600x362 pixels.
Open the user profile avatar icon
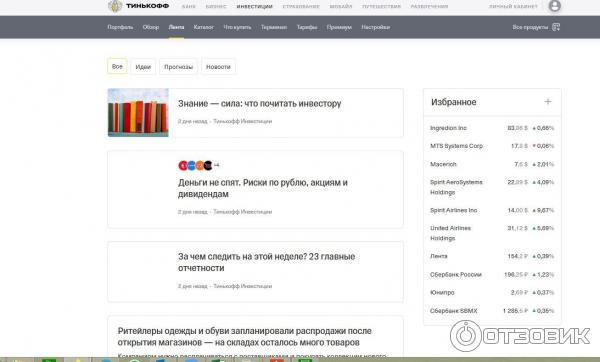pos(554,6)
